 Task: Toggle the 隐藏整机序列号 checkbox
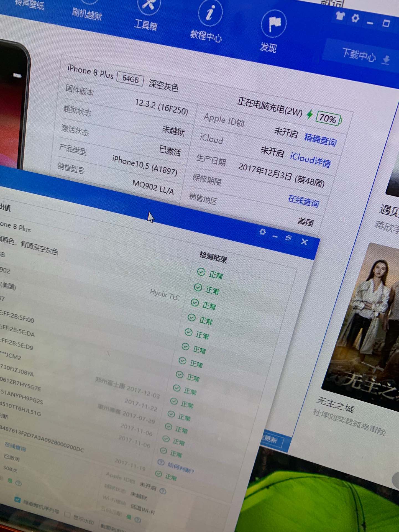17,500
